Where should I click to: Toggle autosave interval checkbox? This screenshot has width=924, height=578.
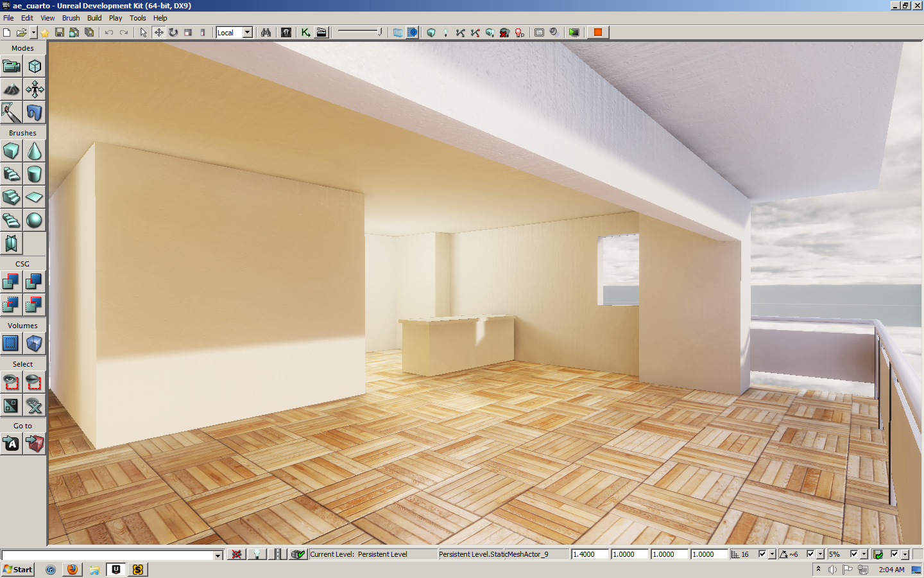[x=894, y=554]
